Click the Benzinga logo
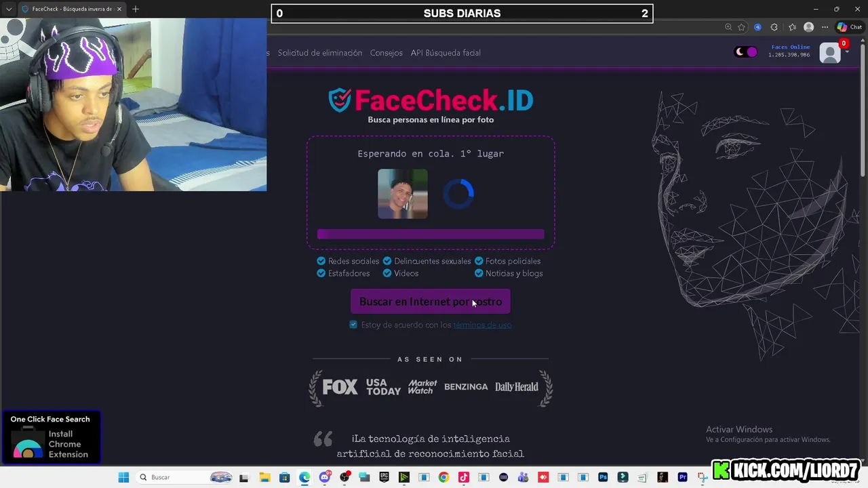868x488 pixels. 466,387
